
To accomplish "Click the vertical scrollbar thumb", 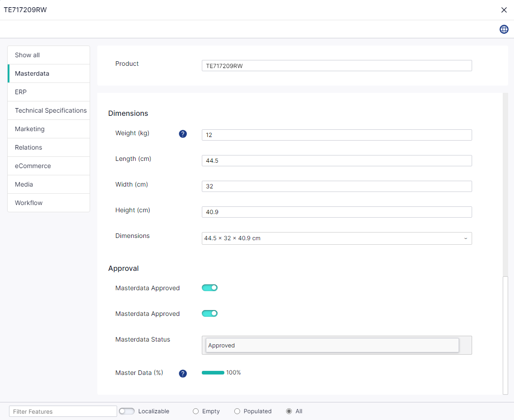I will coord(505,335).
